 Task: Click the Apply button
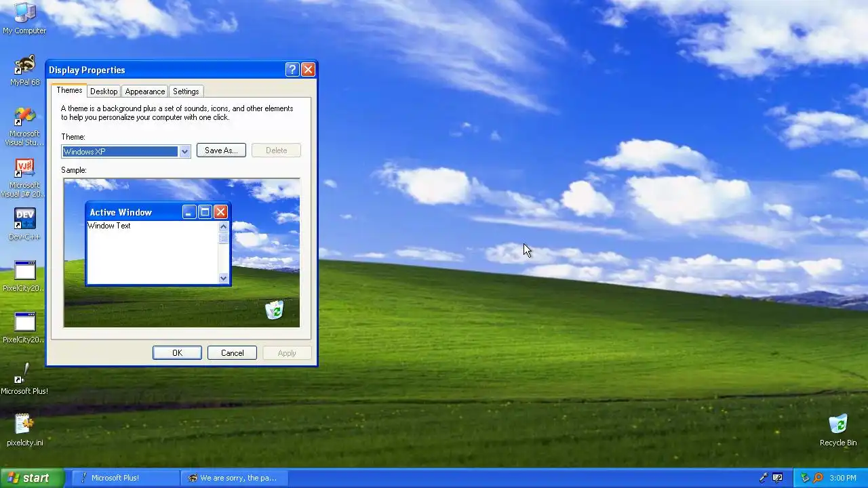coord(287,352)
